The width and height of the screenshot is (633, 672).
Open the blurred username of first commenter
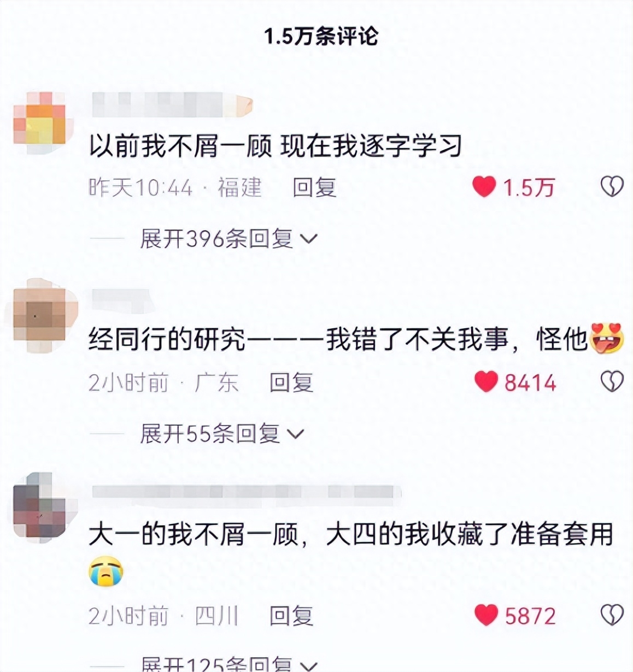pos(172,105)
